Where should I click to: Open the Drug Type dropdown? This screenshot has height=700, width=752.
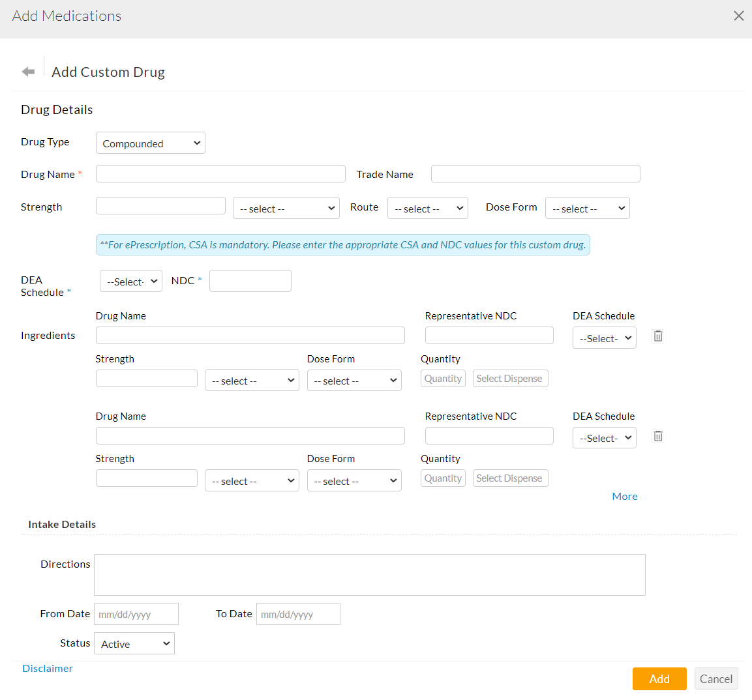tap(150, 143)
